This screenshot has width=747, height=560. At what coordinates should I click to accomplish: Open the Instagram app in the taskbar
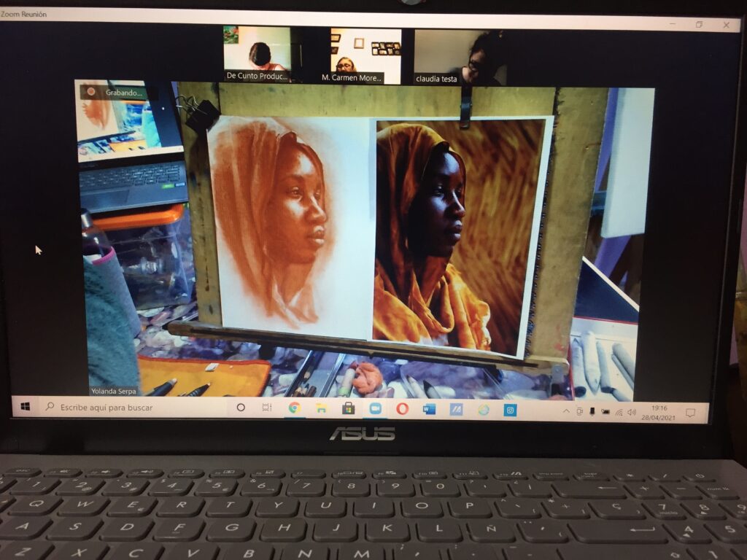click(510, 410)
